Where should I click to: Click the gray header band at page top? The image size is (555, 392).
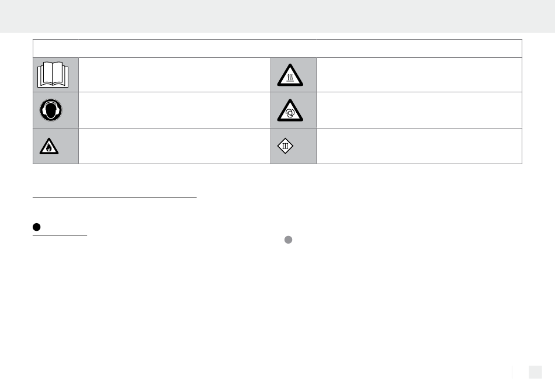[x=277, y=16]
